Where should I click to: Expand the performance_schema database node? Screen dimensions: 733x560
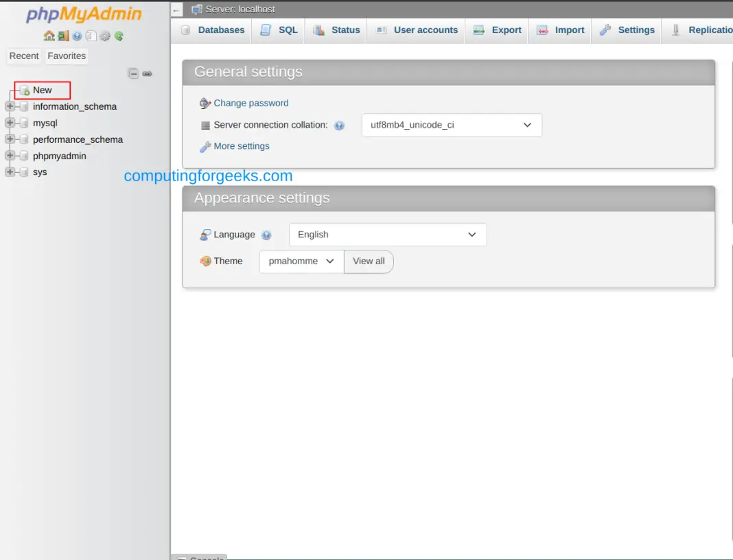[9, 139]
